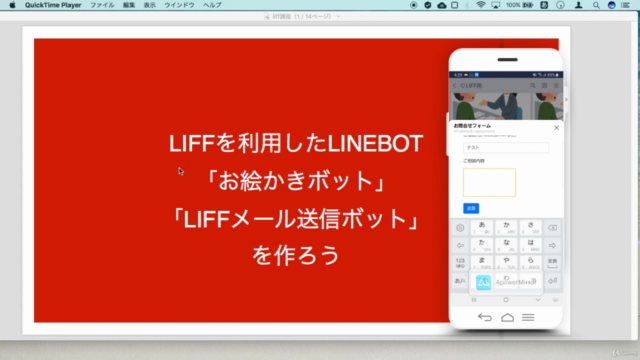
Task: Tap the あ/A input mode key
Action: click(460, 281)
